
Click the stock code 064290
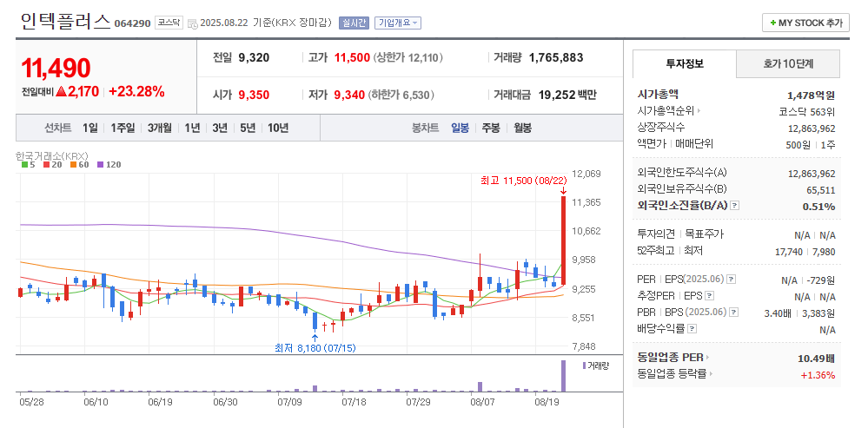132,23
